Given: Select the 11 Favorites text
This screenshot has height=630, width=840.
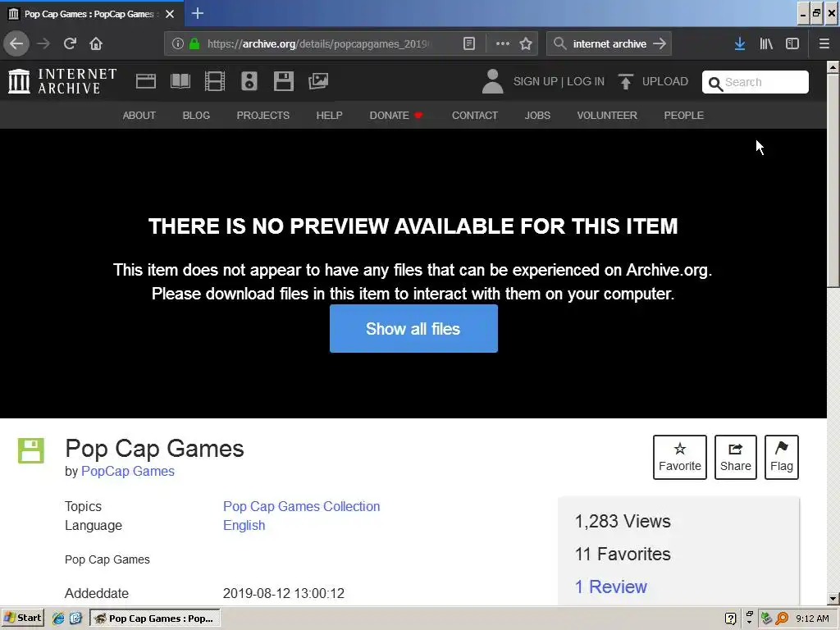Looking at the screenshot, I should [x=623, y=554].
